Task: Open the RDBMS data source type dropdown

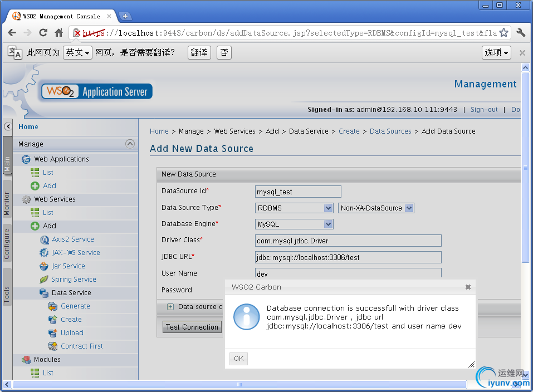Action: 294,208
